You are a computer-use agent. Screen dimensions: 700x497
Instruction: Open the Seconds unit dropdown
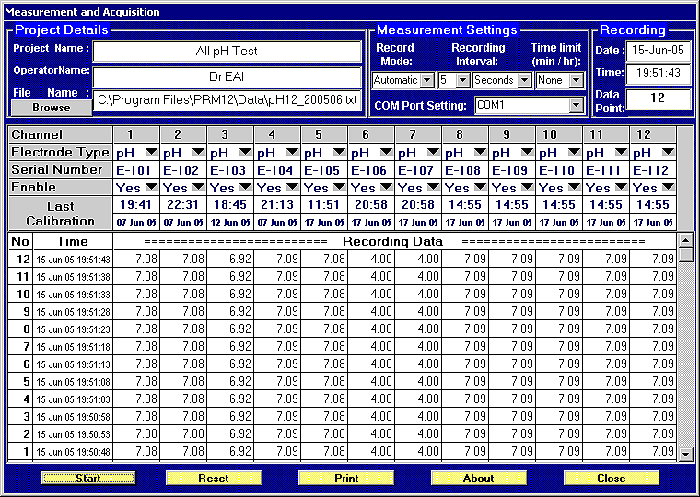point(525,80)
